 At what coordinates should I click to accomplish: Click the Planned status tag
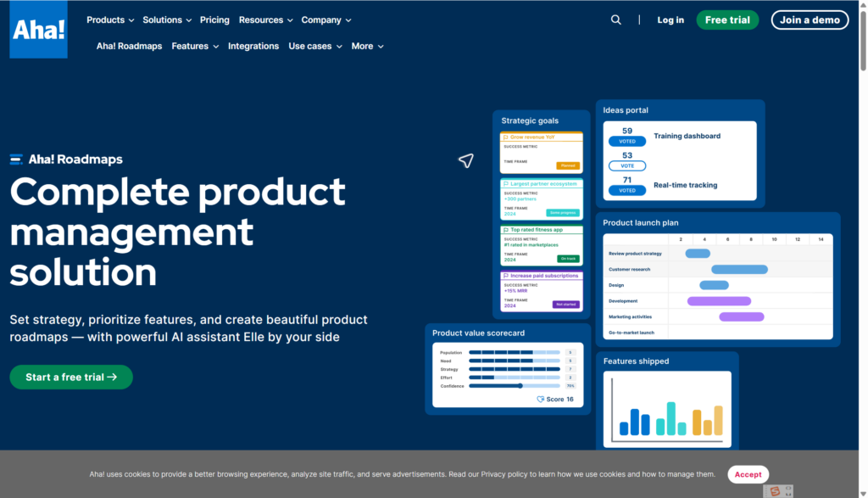pyautogui.click(x=568, y=165)
